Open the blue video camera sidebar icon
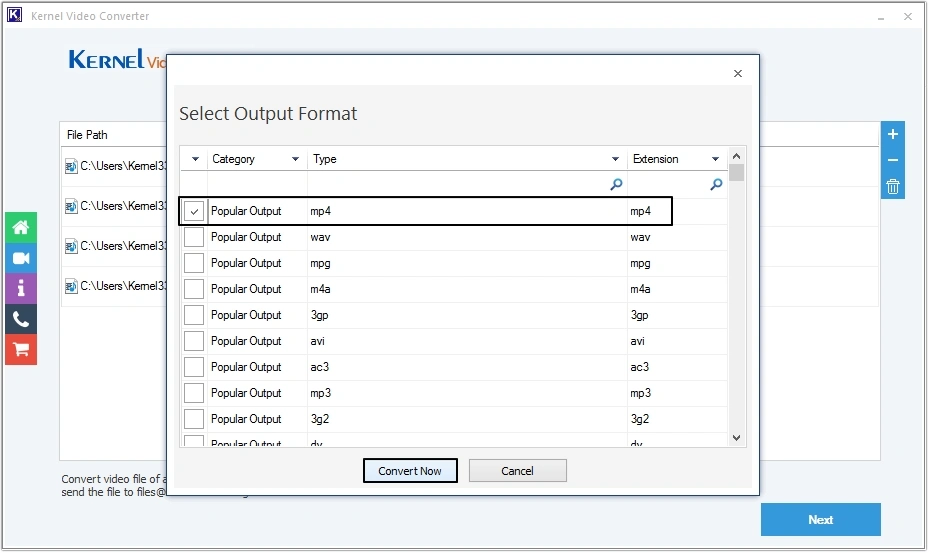This screenshot has width=929, height=553. click(20, 258)
